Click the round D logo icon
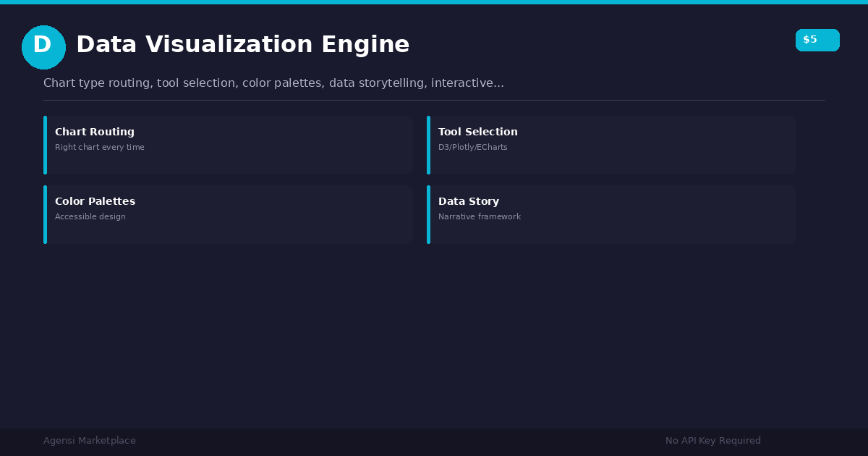This screenshot has height=456, width=868. [x=43, y=47]
